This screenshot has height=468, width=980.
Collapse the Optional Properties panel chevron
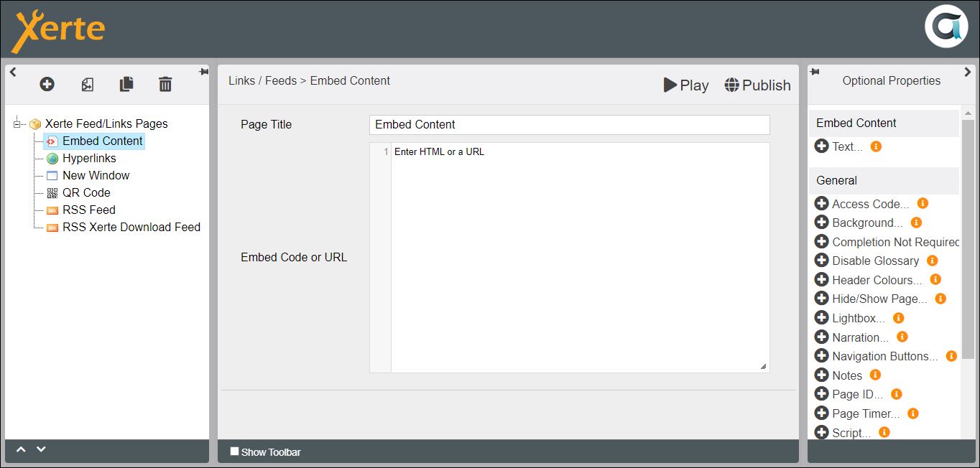968,72
